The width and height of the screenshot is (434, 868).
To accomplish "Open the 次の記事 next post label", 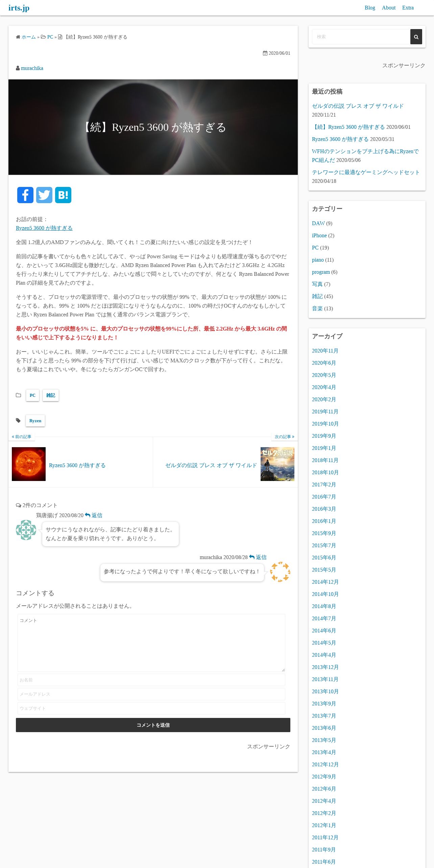I will point(284,437).
